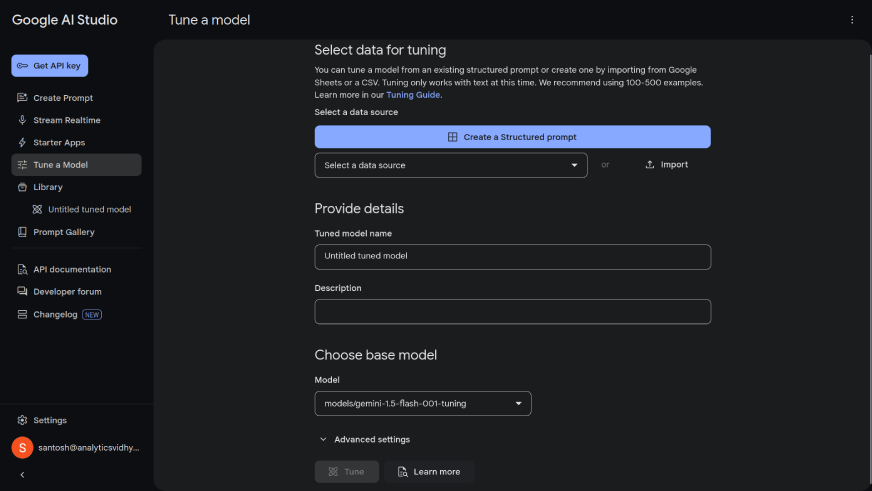Open the Library section

[x=76, y=187]
